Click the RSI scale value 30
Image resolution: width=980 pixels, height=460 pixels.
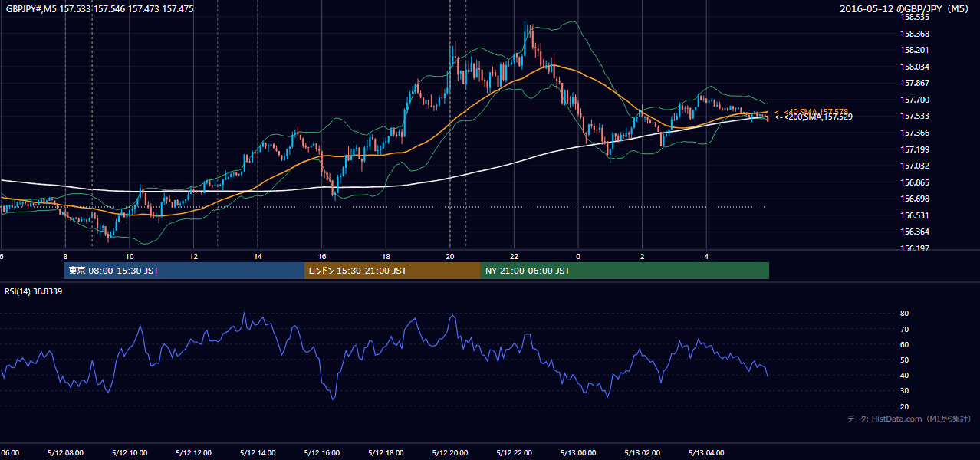[x=904, y=390]
